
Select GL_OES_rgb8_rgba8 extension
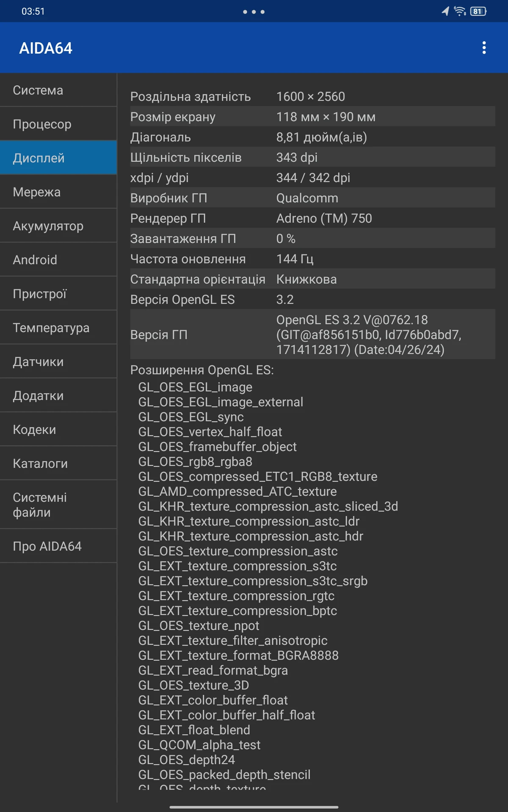195,461
